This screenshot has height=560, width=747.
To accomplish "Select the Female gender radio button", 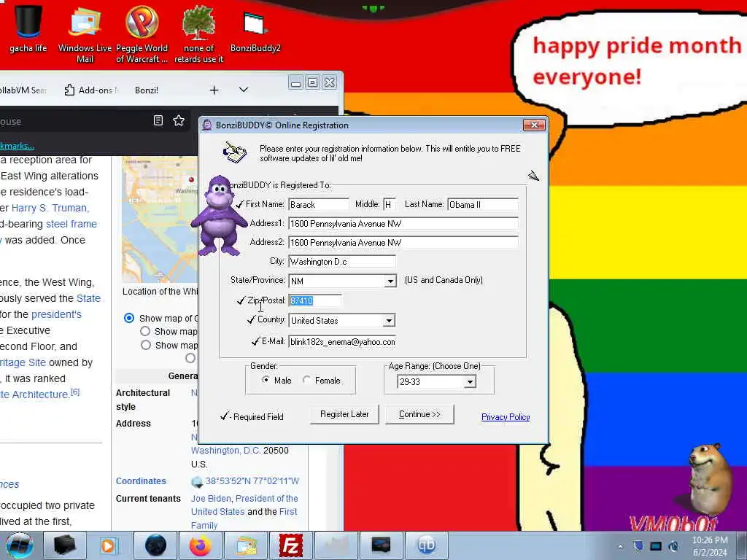I will click(306, 380).
